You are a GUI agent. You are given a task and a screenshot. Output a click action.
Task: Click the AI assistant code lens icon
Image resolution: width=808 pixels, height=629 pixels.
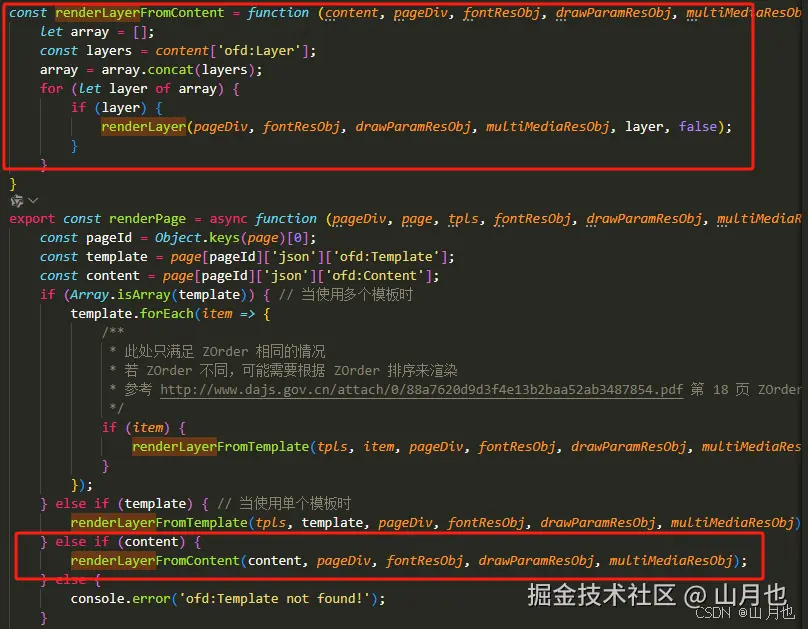16,200
